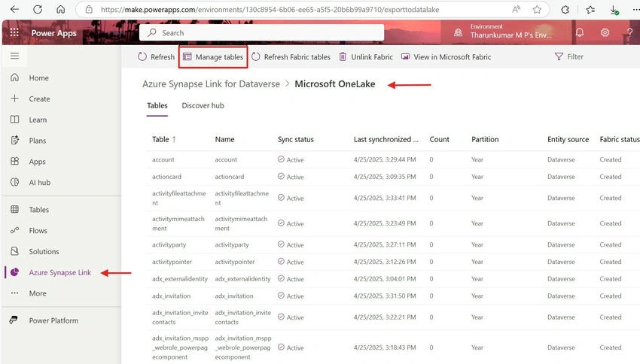640x364 pixels.
Task: Select the adx_invitation_invitecontacts table row
Action: (x=392, y=317)
